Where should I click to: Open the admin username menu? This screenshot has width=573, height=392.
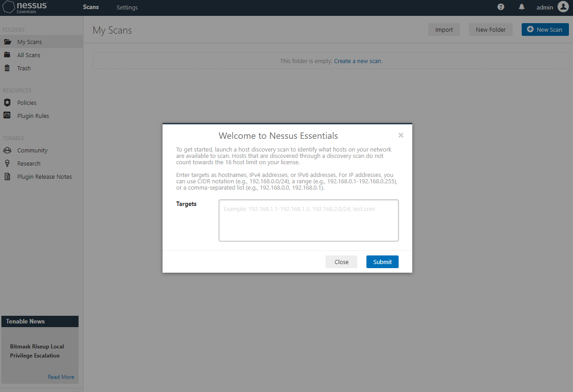pos(545,7)
